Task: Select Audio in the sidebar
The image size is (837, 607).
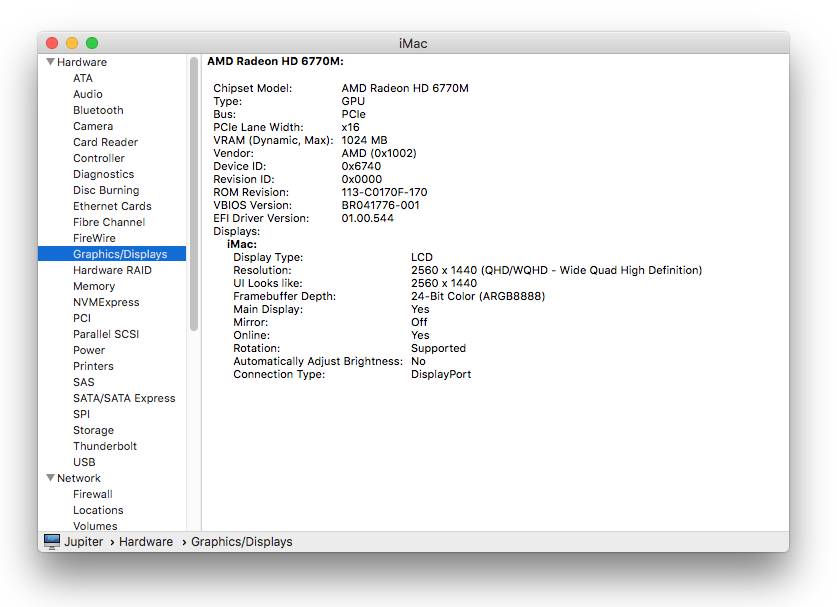Action: (88, 94)
